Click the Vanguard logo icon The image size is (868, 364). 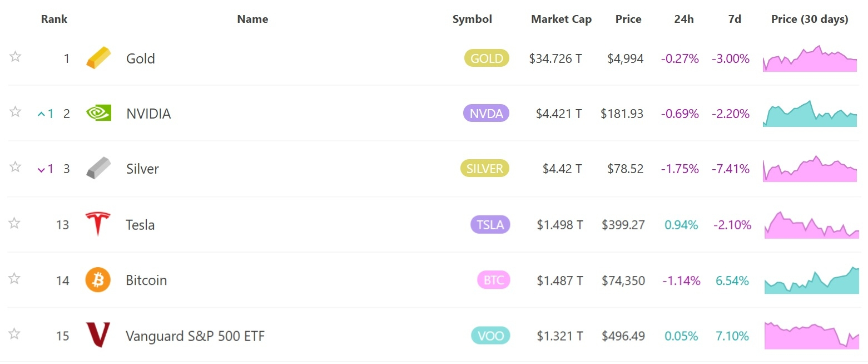[98, 335]
